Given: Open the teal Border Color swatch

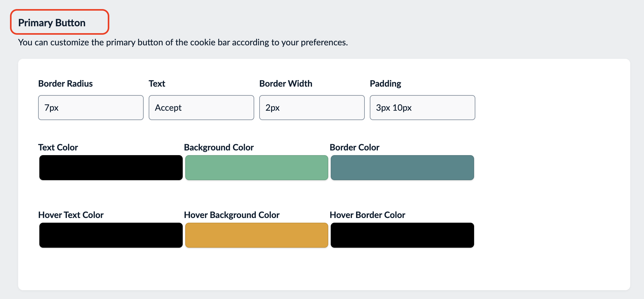Looking at the screenshot, I should [x=402, y=168].
